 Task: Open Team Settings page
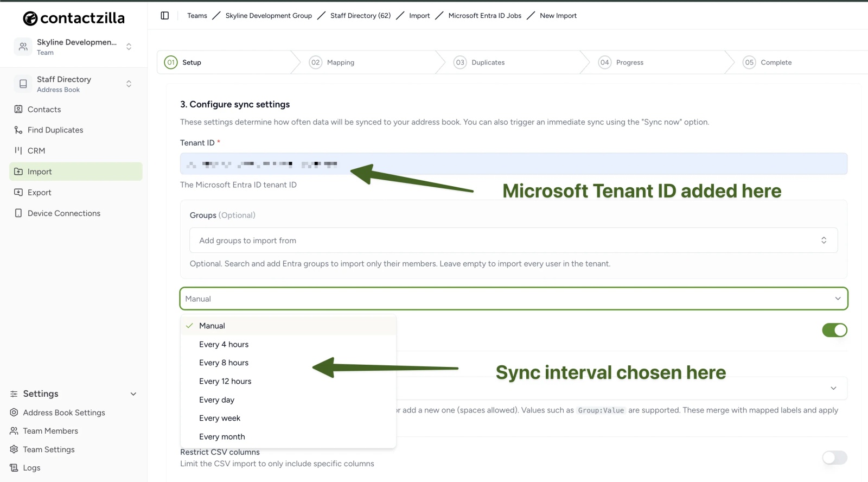49,449
